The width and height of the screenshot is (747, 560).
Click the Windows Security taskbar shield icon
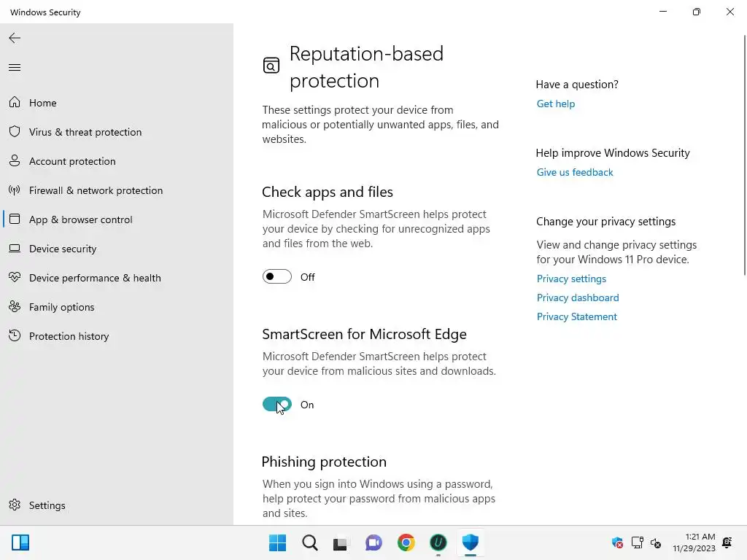click(471, 542)
